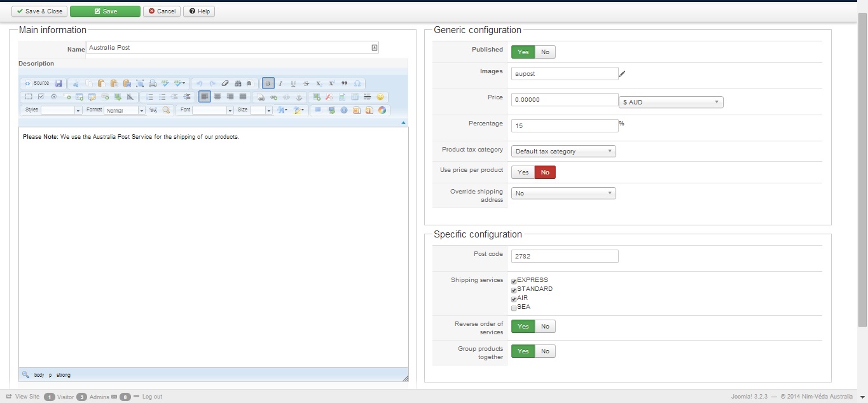Set Published to Yes

click(x=523, y=52)
